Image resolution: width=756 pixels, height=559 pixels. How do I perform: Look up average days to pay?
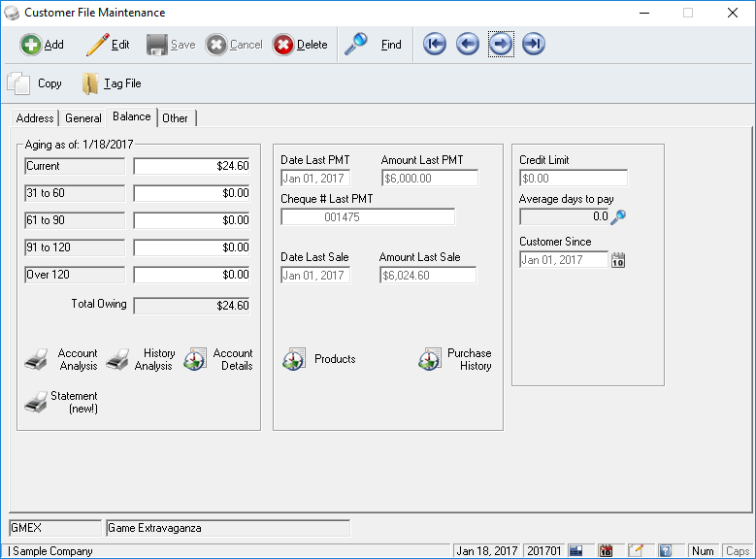click(618, 217)
